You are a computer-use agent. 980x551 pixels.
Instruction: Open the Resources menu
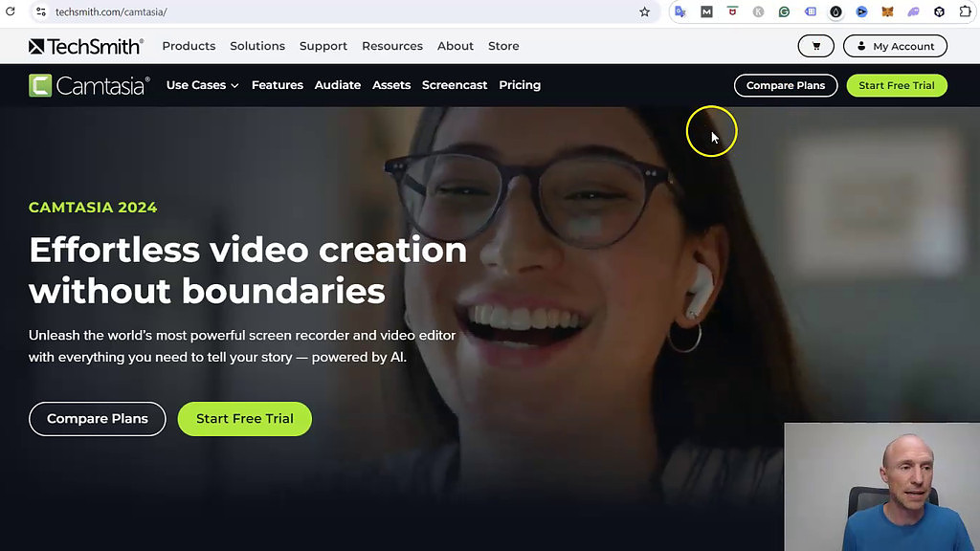pyautogui.click(x=392, y=46)
